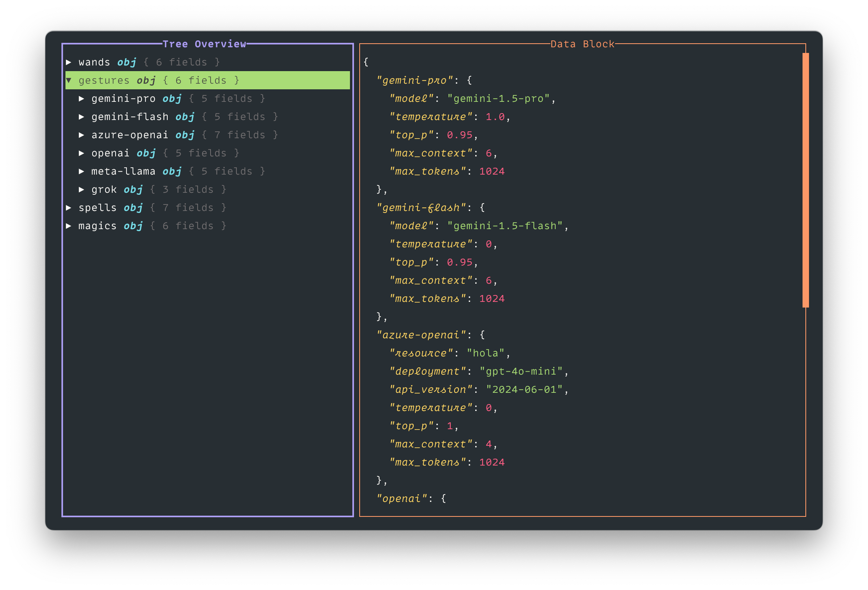Select the wands row in tree

click(208, 62)
